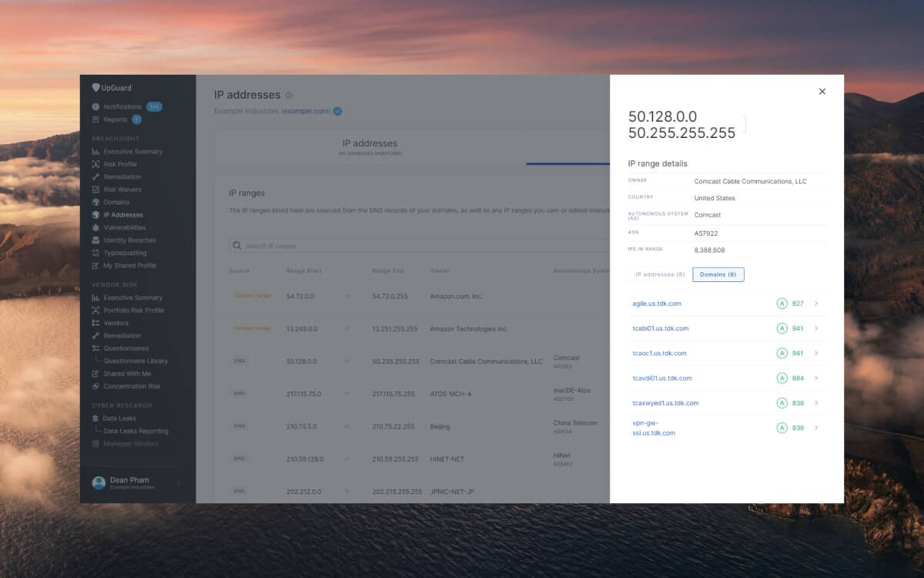The width and height of the screenshot is (924, 578).
Task: Click the info icon beside the IP addresses heading
Action: (289, 96)
